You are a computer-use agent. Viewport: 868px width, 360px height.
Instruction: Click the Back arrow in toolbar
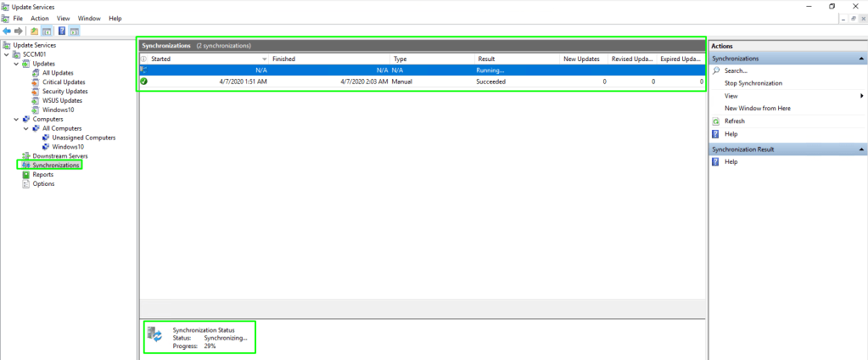(7, 31)
